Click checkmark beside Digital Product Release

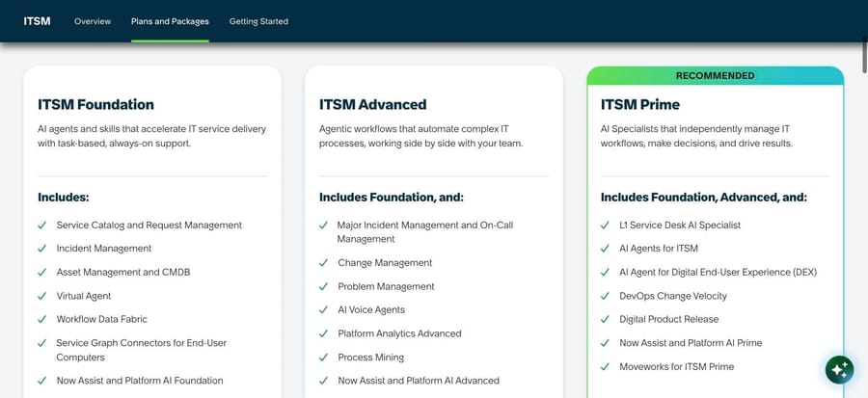(605, 319)
